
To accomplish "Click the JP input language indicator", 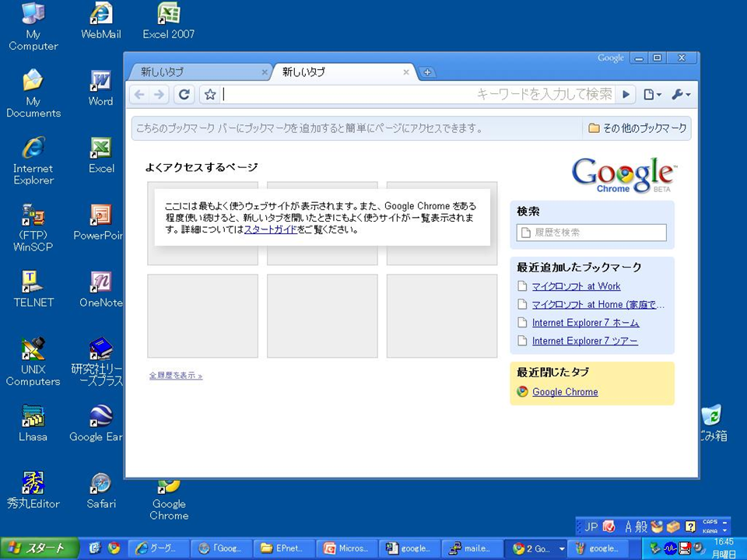I will point(591,527).
